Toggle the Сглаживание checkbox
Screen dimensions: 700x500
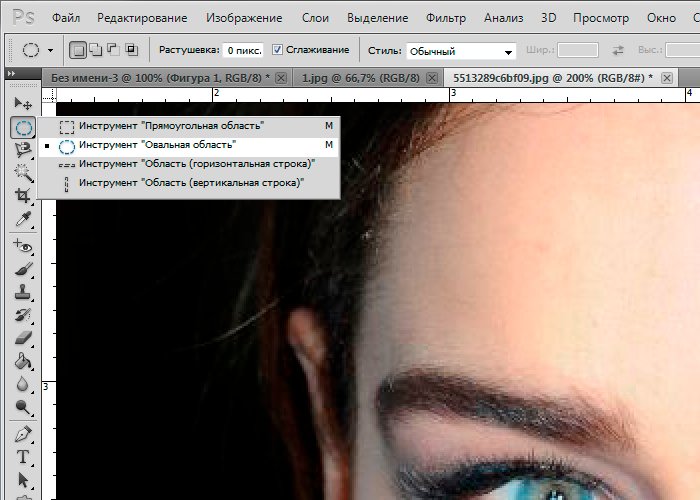click(x=277, y=50)
